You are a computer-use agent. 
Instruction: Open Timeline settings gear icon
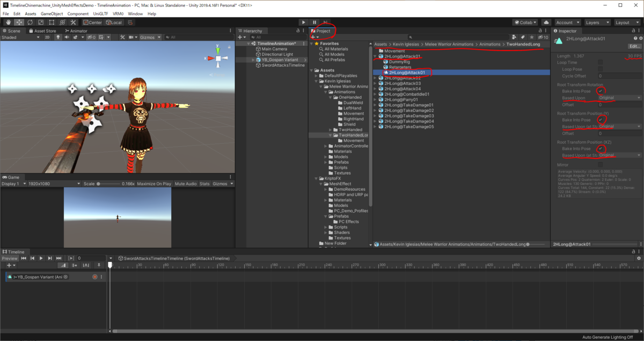[x=639, y=258]
